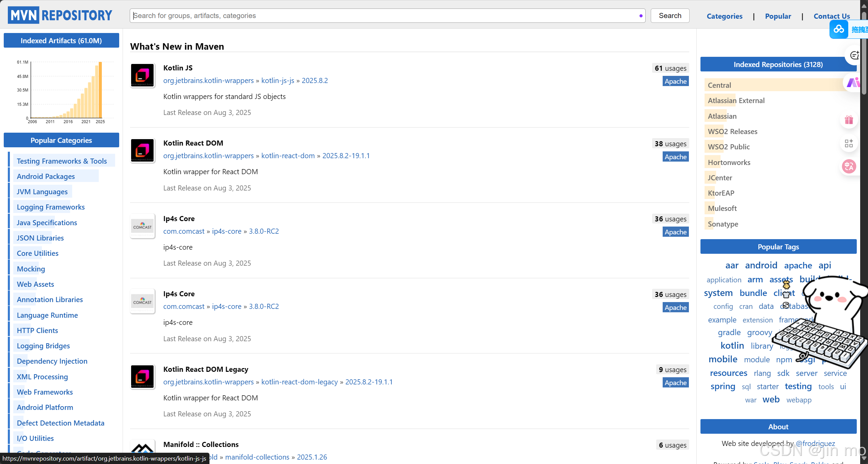The width and height of the screenshot is (868, 464).
Task: Click the chat note sidebar icon
Action: (854, 55)
